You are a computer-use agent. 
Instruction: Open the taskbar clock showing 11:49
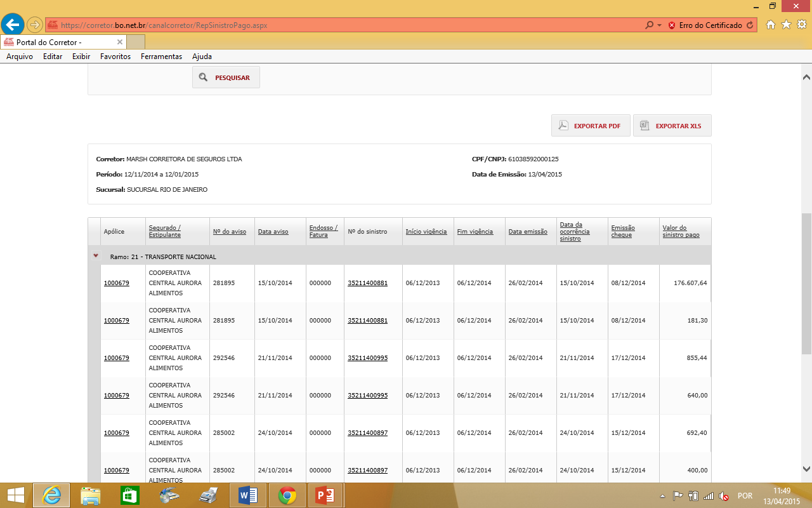[782, 495]
